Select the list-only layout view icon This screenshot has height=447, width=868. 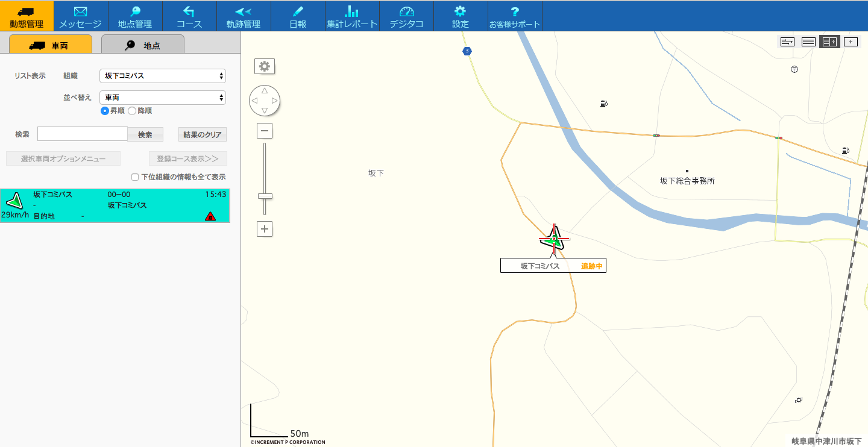[x=808, y=42]
